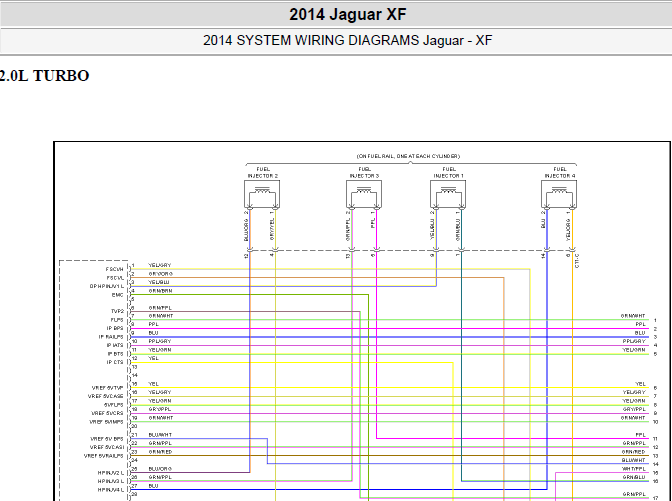Click the Fuel Injector 2 coil symbol
The height and width of the screenshot is (501, 672).
pyautogui.click(x=262, y=194)
